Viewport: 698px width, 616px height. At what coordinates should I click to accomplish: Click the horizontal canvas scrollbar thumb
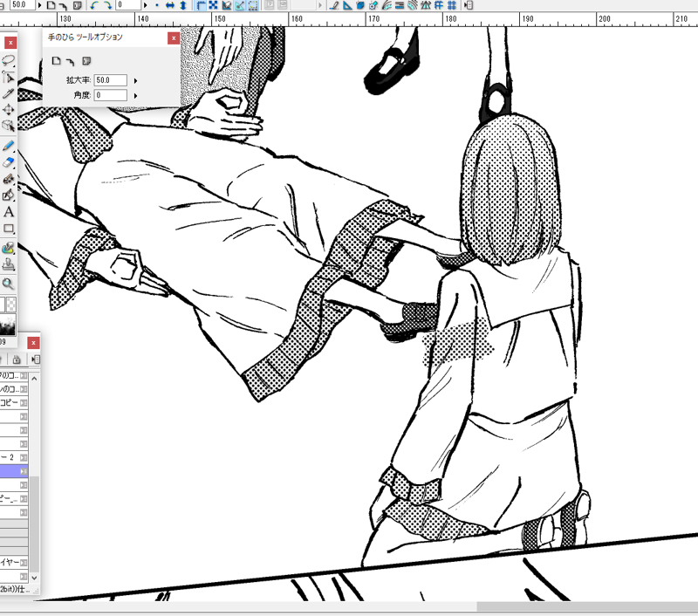coord(587,606)
